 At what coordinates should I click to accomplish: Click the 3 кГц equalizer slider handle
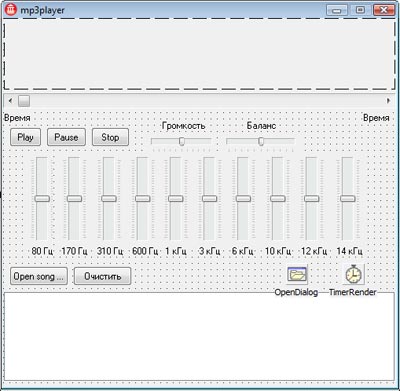(209, 199)
